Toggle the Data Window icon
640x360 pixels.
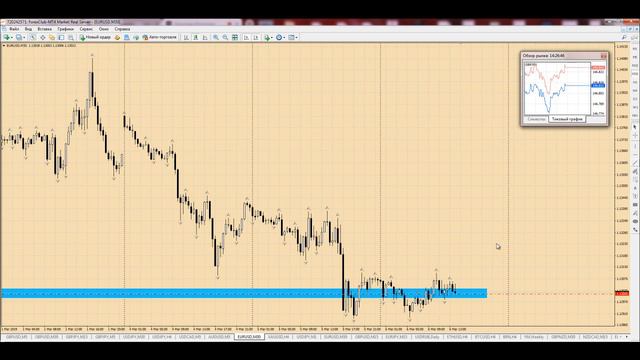pyautogui.click(x=42, y=37)
